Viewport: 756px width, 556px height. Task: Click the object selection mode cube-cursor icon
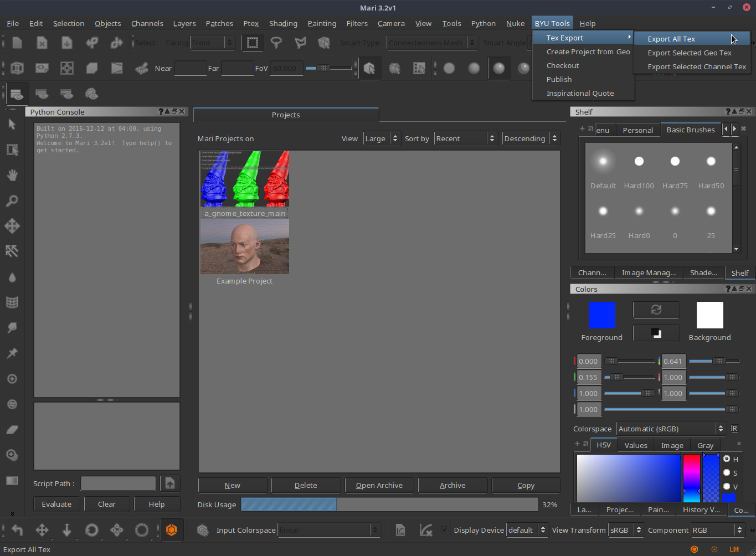click(369, 68)
